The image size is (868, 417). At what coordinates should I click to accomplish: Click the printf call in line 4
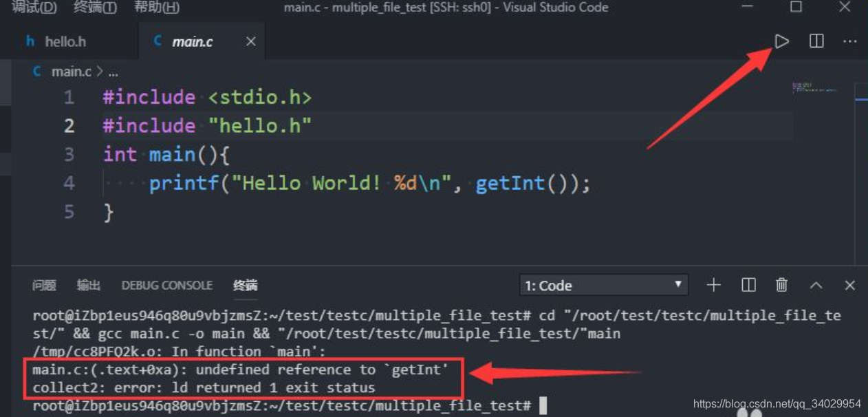(x=184, y=183)
